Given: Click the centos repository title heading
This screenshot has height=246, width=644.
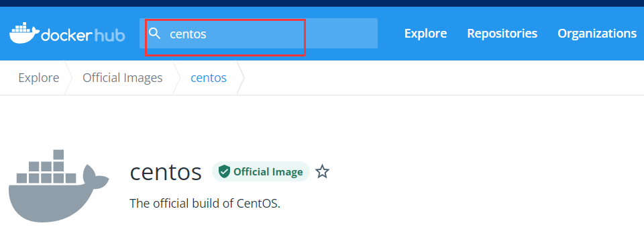Looking at the screenshot, I should (x=166, y=172).
